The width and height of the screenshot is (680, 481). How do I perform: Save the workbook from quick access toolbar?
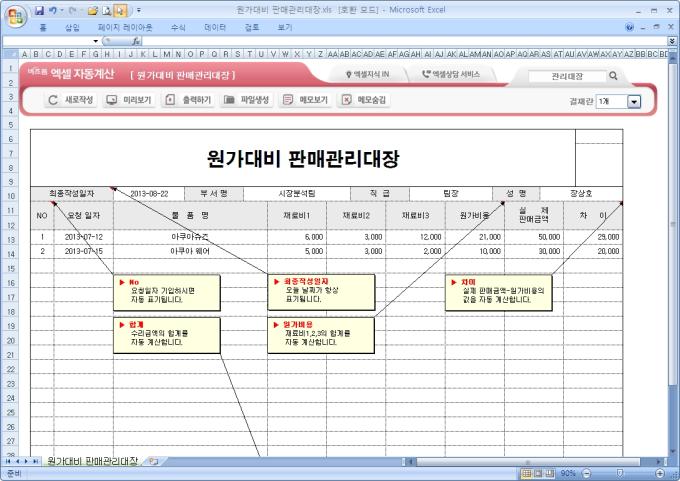tap(39, 10)
